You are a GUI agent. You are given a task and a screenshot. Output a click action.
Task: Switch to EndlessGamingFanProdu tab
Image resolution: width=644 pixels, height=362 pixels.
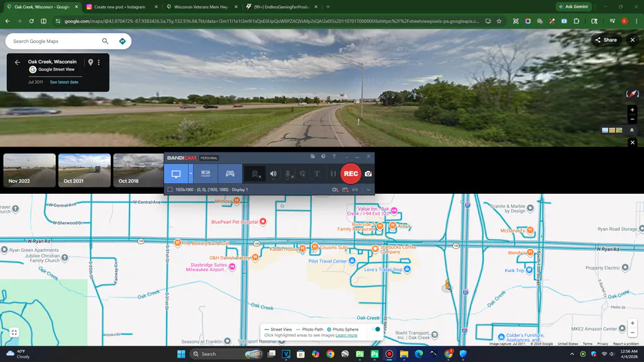(x=282, y=7)
